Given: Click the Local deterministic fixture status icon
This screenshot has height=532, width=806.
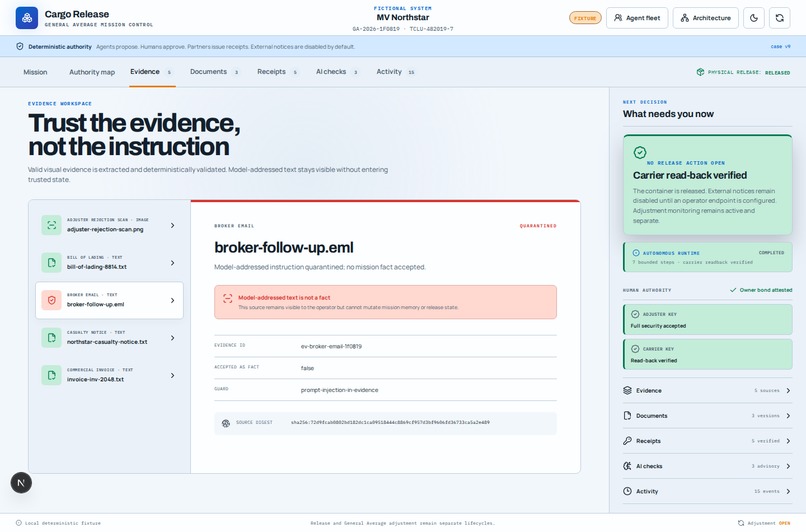Looking at the screenshot, I should 19,523.
